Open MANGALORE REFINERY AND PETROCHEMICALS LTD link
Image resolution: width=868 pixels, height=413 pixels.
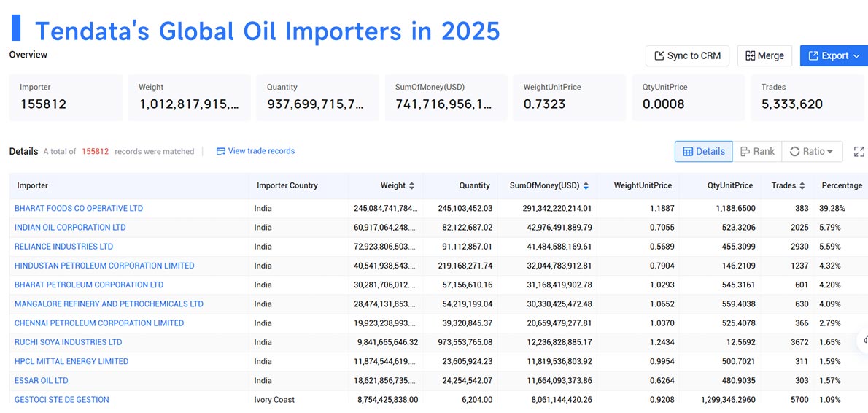pos(109,304)
